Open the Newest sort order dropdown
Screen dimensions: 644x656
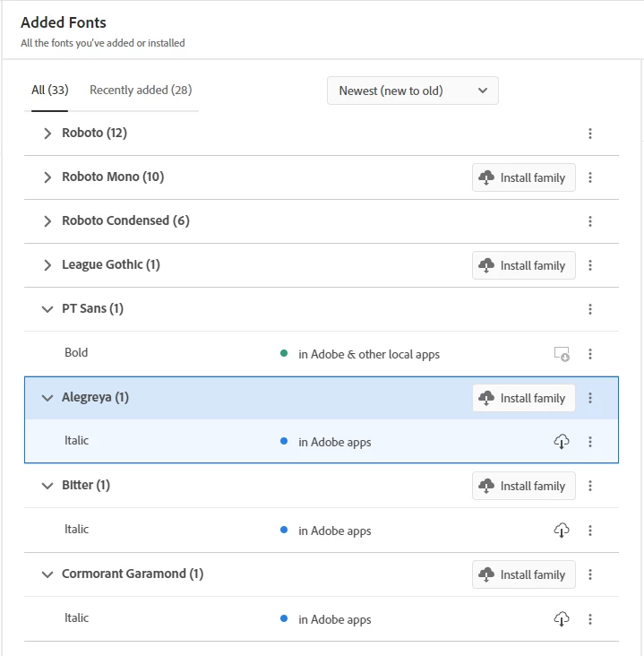click(x=412, y=91)
